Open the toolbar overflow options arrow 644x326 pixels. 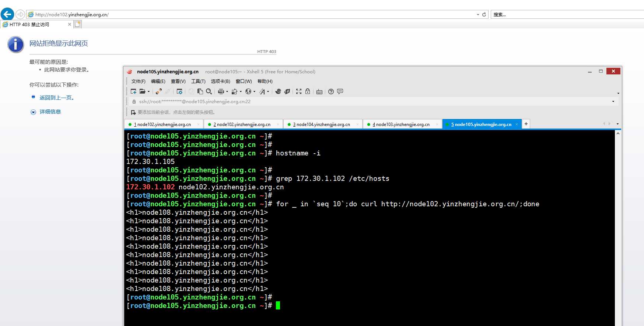coord(618,93)
